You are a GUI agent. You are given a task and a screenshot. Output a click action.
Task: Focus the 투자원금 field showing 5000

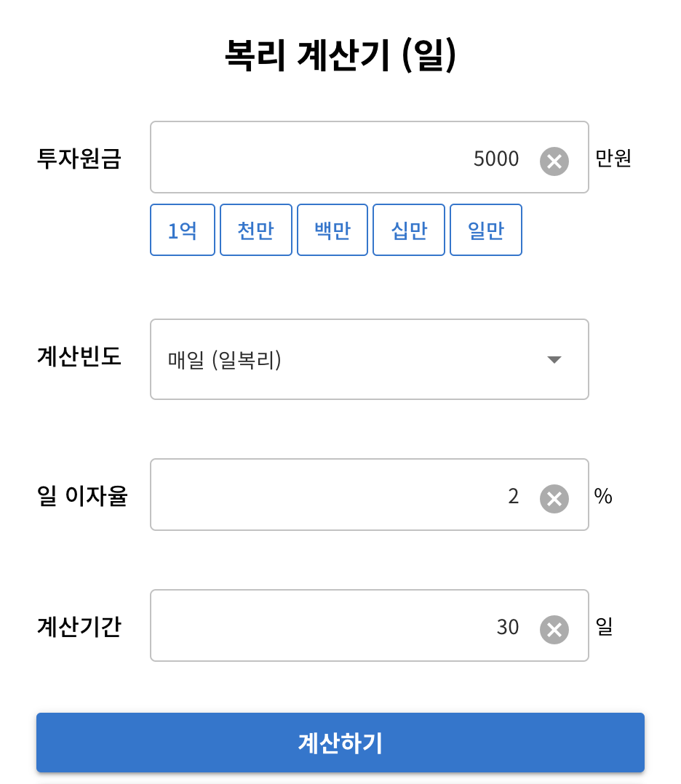pyautogui.click(x=342, y=158)
